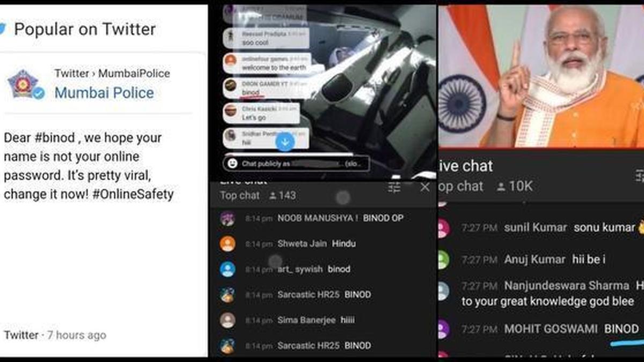644x362 pixels.
Task: Click art_sywish's blue avatar
Action: 228,269
